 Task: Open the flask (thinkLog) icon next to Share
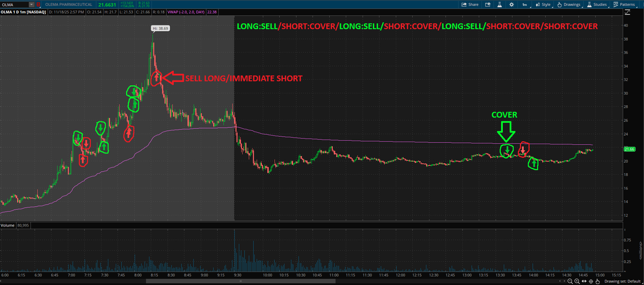click(x=500, y=4)
